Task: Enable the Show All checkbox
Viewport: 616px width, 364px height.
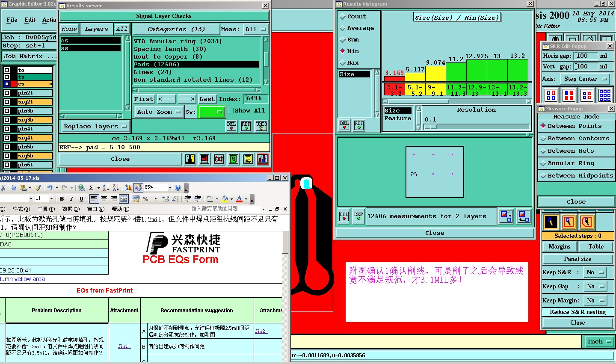Action: click(246, 110)
